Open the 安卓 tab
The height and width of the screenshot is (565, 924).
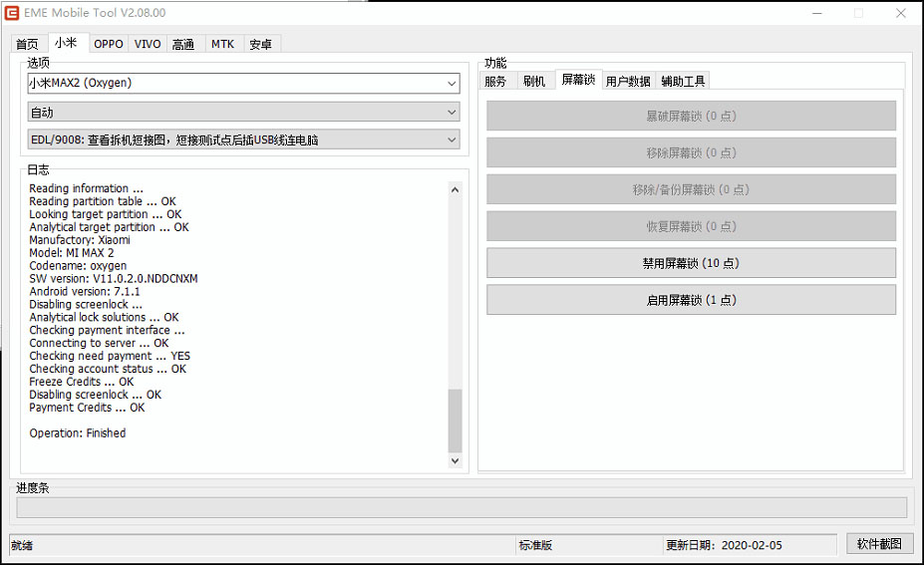260,44
